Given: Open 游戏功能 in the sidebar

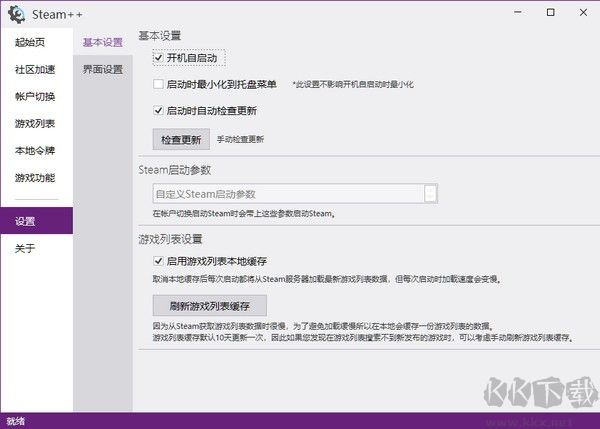Looking at the screenshot, I should tap(36, 178).
